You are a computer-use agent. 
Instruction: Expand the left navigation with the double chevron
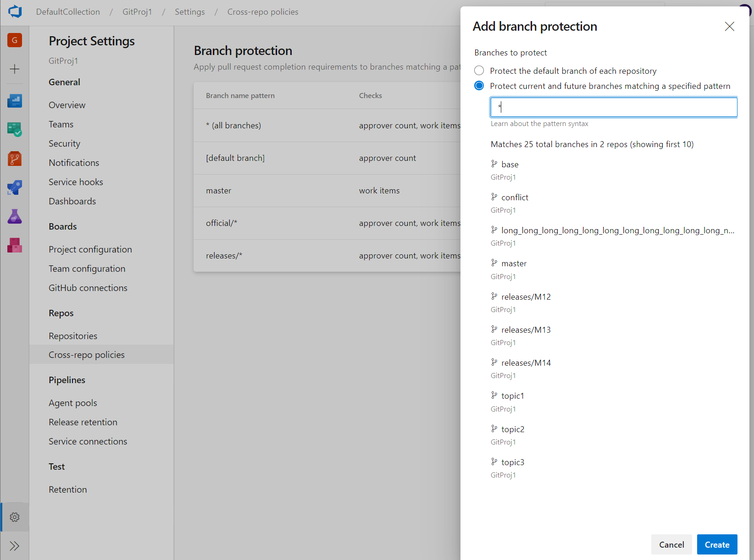pyautogui.click(x=15, y=546)
